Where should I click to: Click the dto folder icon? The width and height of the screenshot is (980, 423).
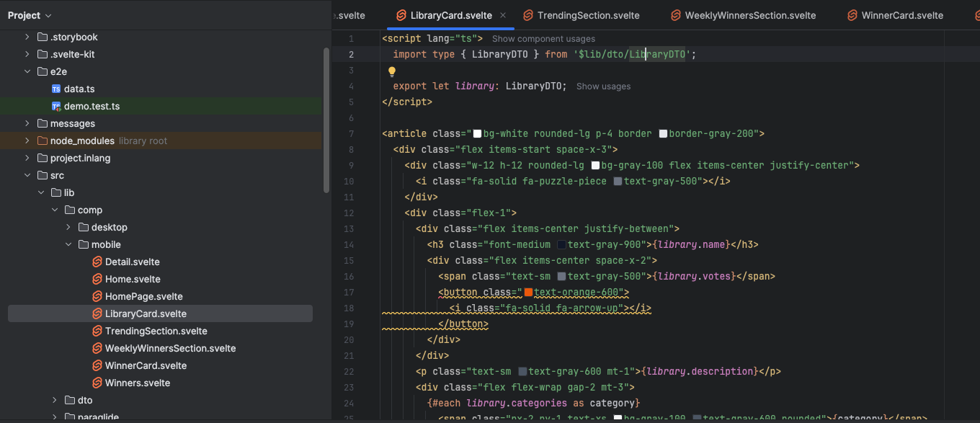[70, 400]
